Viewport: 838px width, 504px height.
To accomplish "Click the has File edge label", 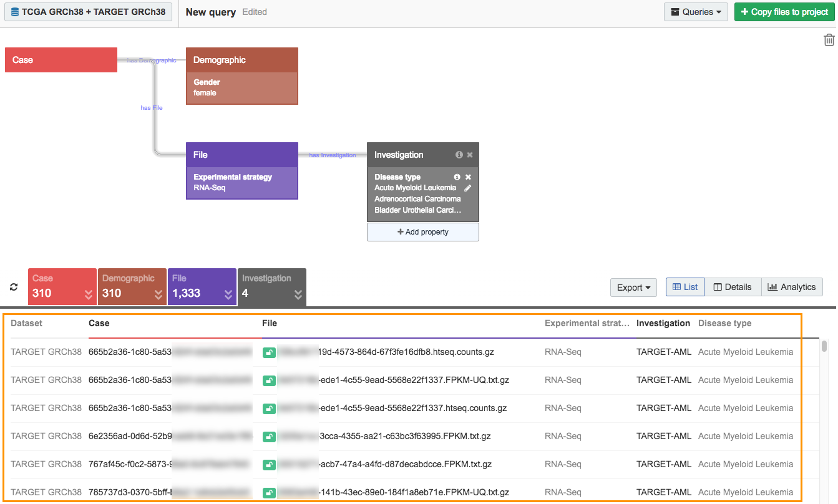I will pos(152,108).
